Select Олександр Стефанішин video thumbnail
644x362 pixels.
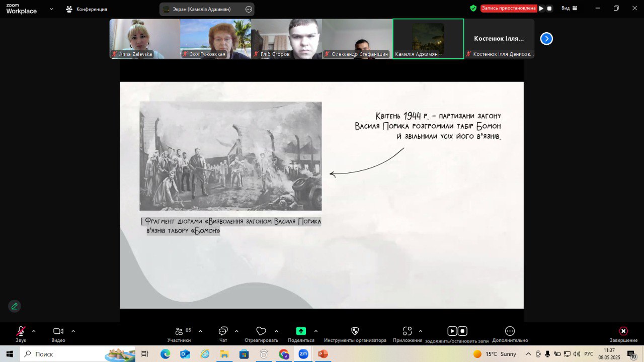click(x=357, y=39)
